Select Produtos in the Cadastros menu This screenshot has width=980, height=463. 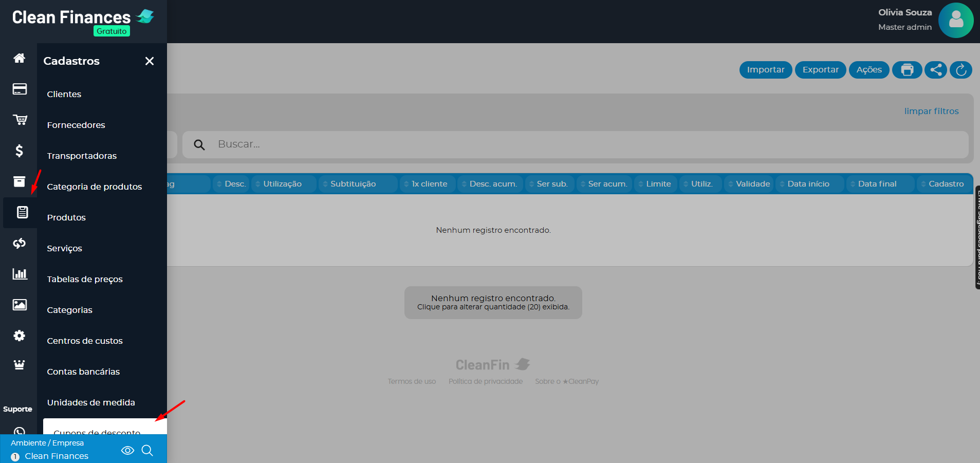click(66, 217)
